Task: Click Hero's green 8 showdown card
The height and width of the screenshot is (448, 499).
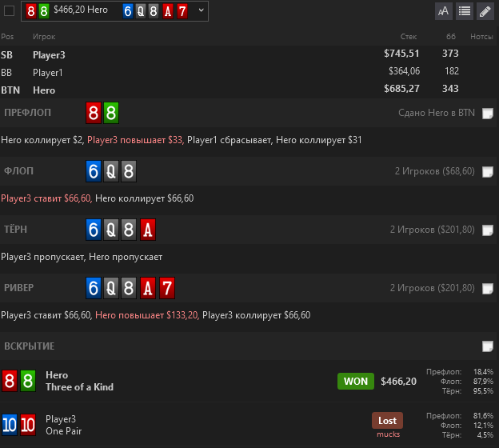Action: click(x=28, y=381)
